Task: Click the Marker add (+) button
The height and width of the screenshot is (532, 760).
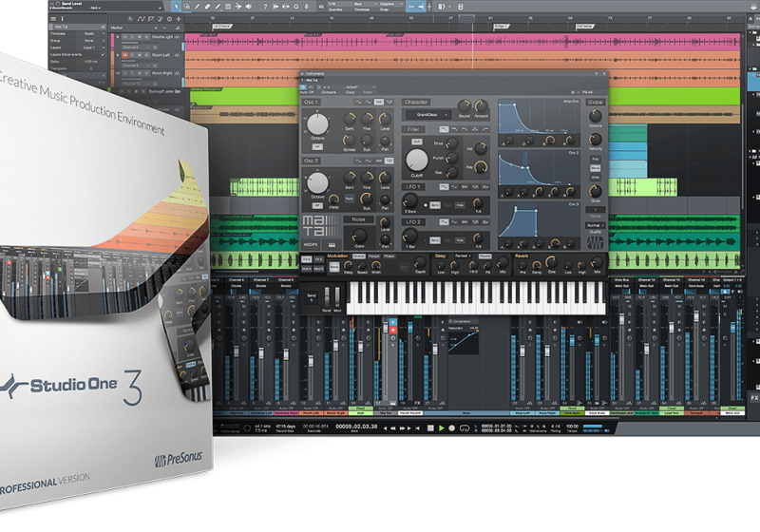Action: tap(156, 28)
